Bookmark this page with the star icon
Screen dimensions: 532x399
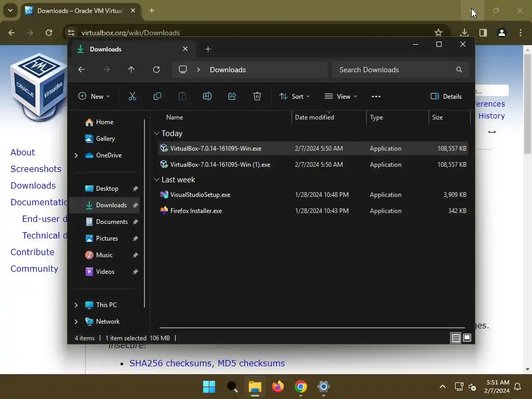(x=438, y=33)
